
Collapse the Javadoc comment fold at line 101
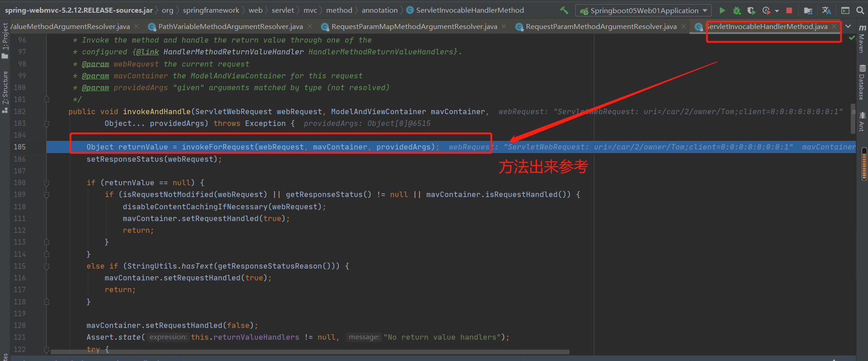click(x=47, y=99)
